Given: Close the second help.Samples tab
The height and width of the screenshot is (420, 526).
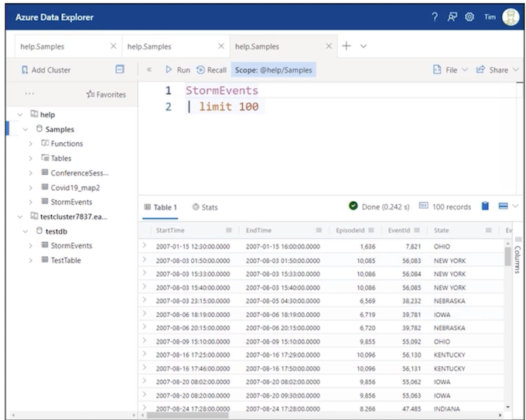Looking at the screenshot, I should tap(221, 46).
